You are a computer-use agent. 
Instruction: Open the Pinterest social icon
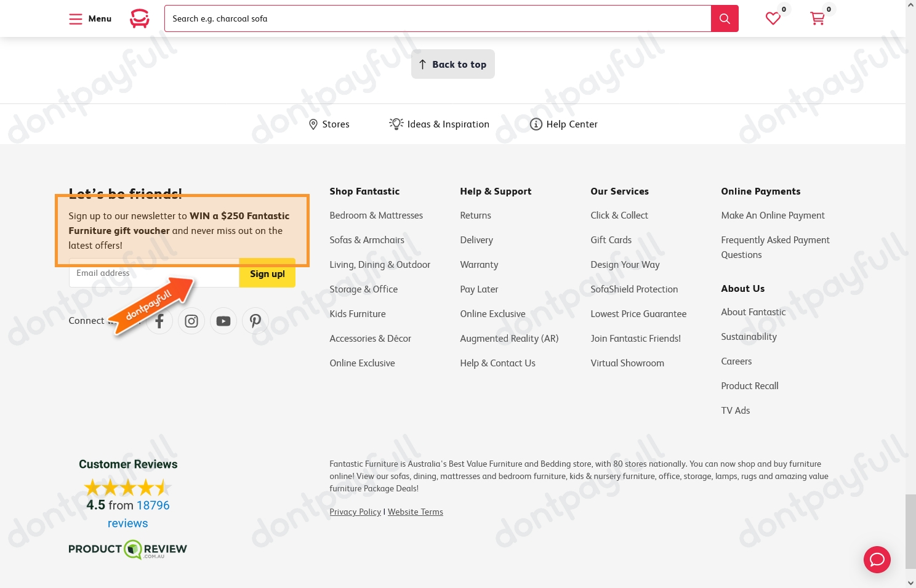pos(255,321)
